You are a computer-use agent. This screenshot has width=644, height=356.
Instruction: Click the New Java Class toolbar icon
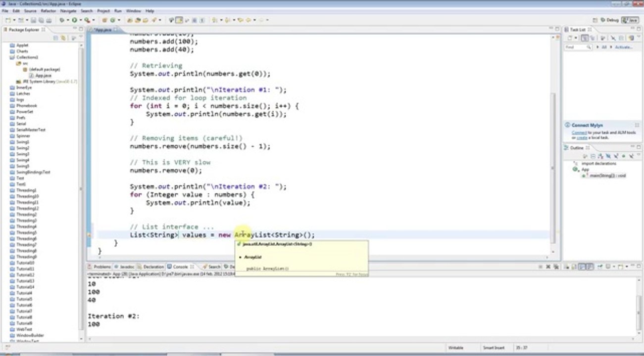click(x=112, y=20)
